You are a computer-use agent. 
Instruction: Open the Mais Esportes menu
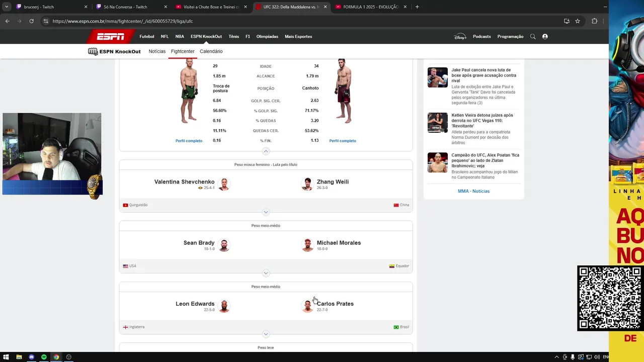tap(298, 37)
